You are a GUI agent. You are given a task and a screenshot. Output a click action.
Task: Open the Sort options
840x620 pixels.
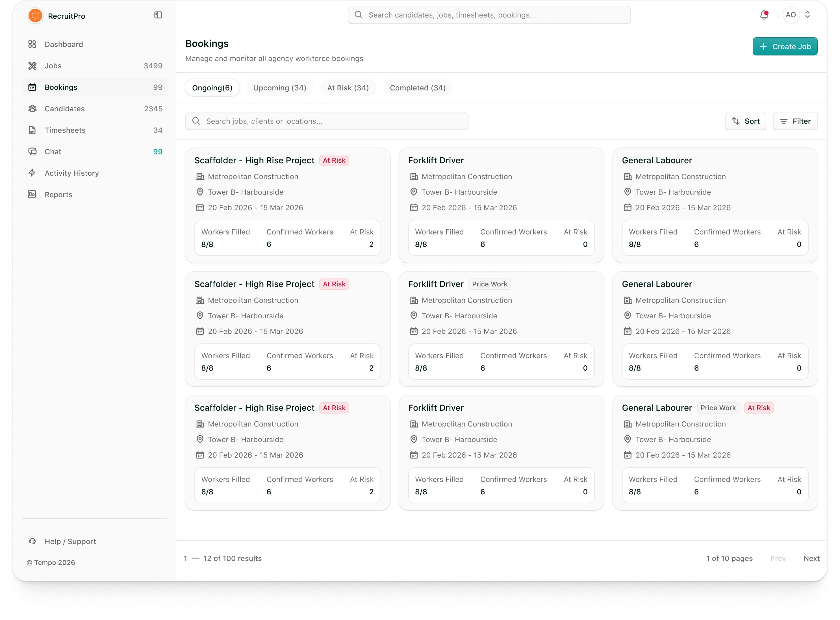[745, 121]
